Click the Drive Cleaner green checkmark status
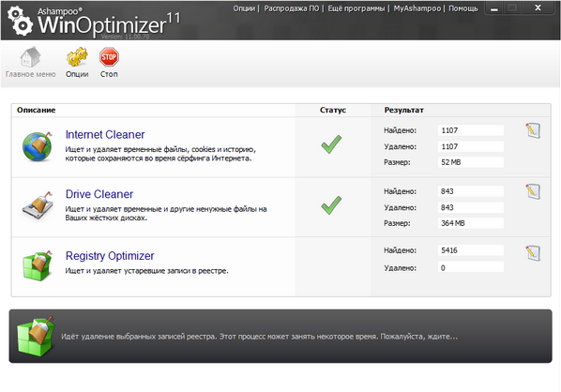Image resolution: width=561 pixels, height=392 pixels. 331,205
